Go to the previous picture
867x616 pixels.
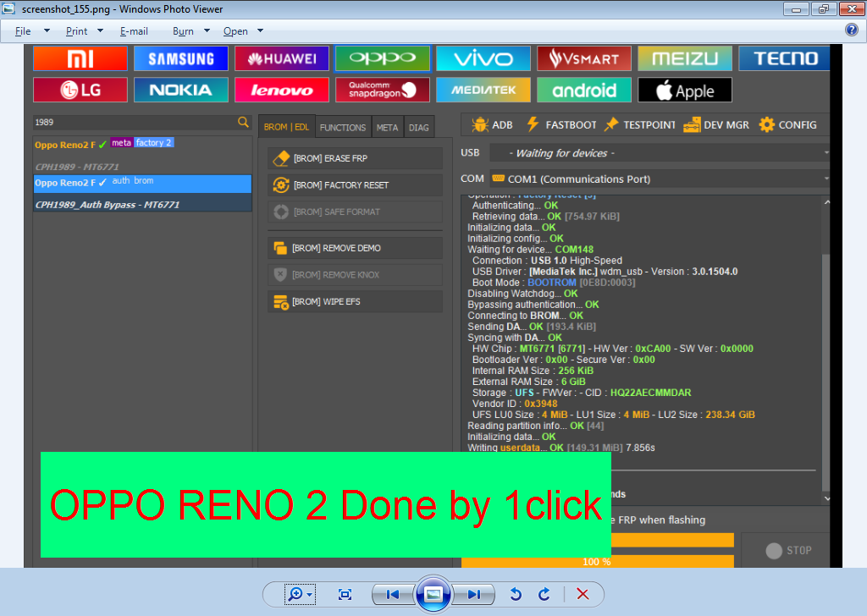pos(393,595)
